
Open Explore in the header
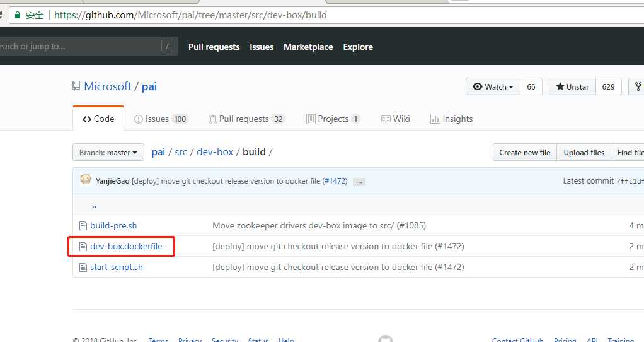358,47
